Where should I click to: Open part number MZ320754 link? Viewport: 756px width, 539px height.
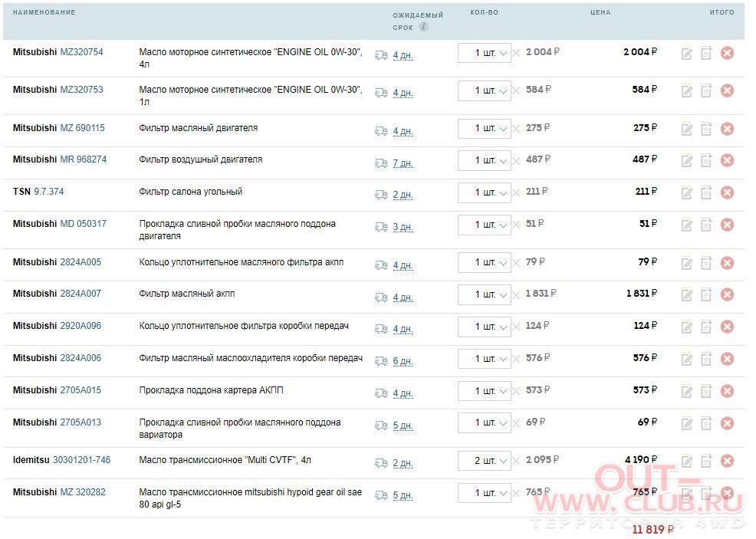(81, 52)
